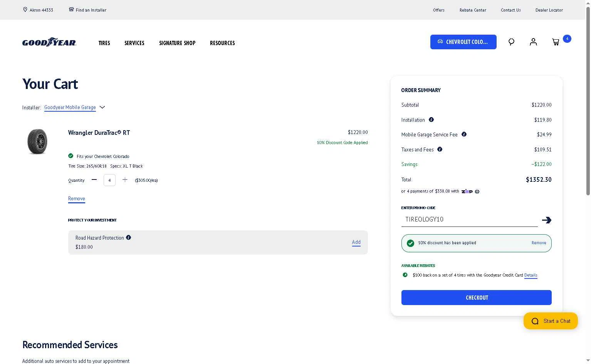The image size is (591, 364).
Task: Click the quantity input field
Action: [109, 180]
